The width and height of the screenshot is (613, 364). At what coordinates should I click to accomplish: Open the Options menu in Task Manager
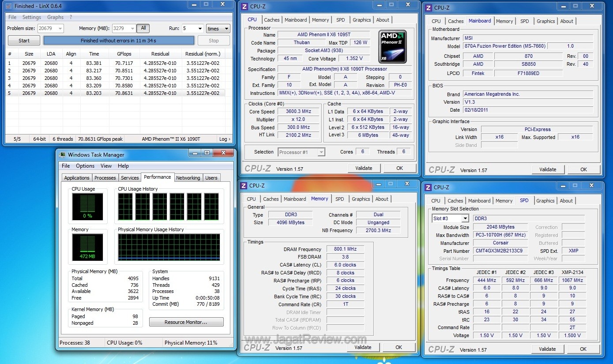pos(85,166)
